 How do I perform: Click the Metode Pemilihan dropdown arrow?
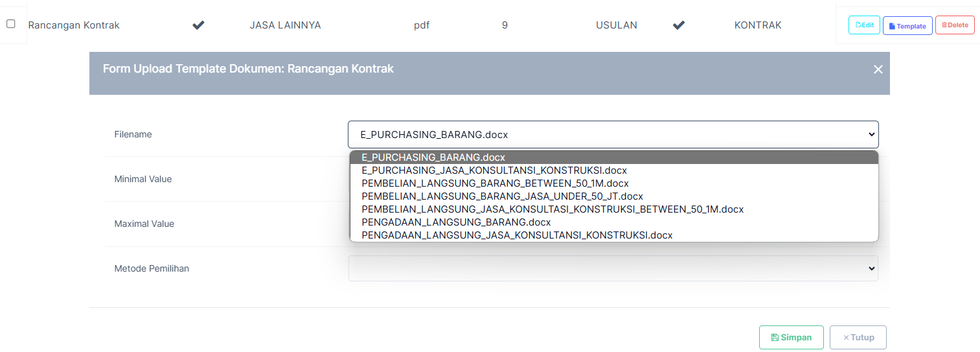(871, 268)
